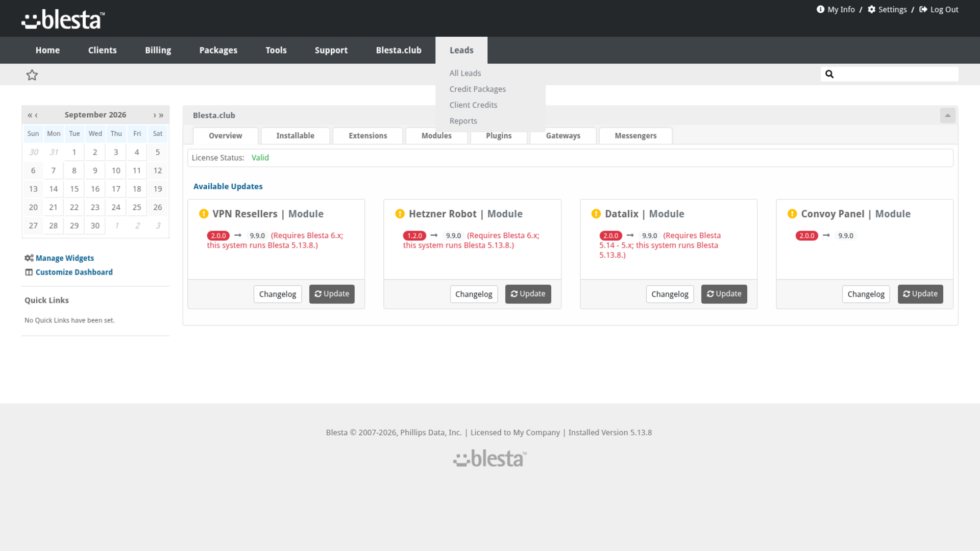Go to previous month in calendar
980x551 pixels.
pyautogui.click(x=36, y=115)
